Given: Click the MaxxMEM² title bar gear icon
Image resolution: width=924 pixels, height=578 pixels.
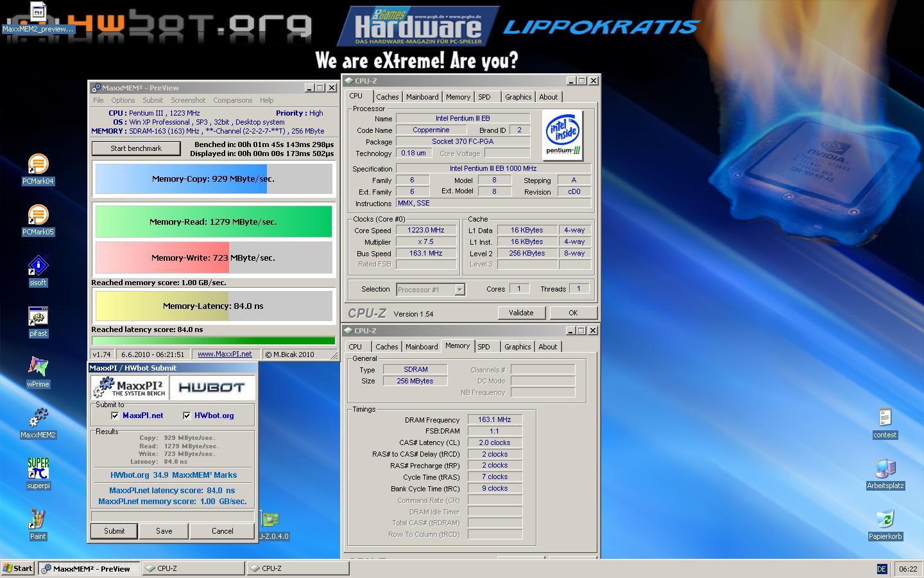Looking at the screenshot, I should click(x=96, y=88).
